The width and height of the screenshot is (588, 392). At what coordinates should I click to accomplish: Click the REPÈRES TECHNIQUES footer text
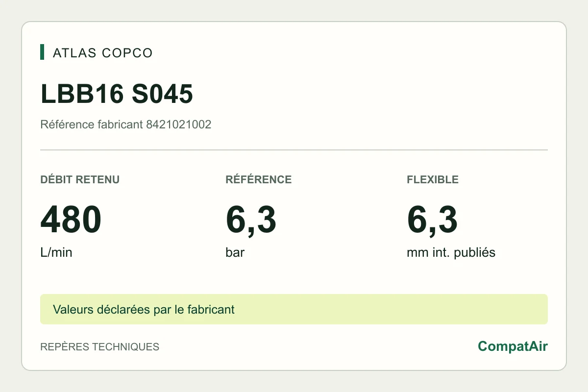pyautogui.click(x=100, y=347)
